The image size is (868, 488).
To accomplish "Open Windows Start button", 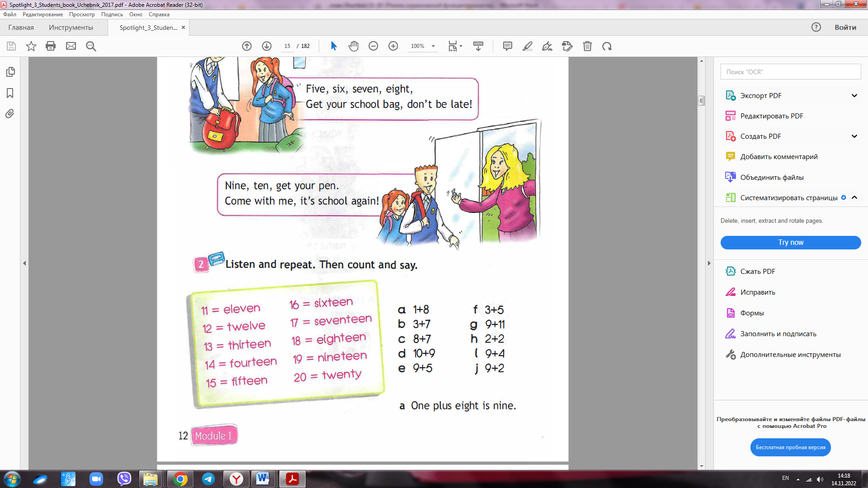I will point(12,479).
